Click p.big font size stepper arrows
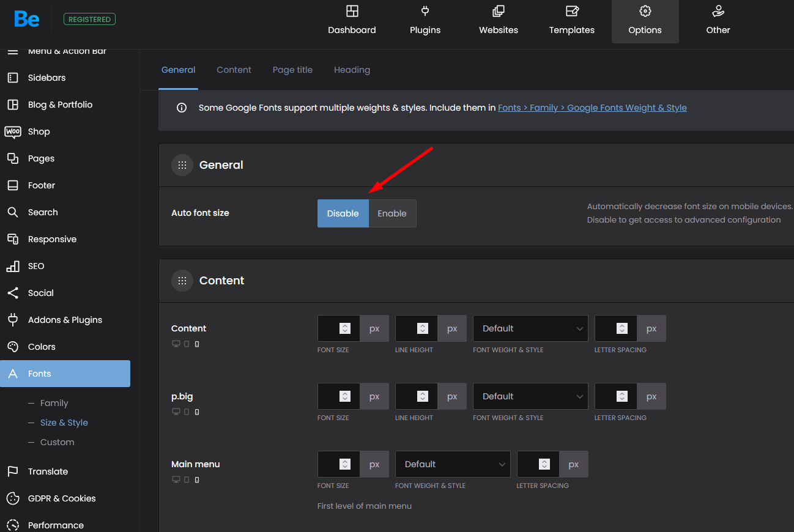 coord(345,396)
